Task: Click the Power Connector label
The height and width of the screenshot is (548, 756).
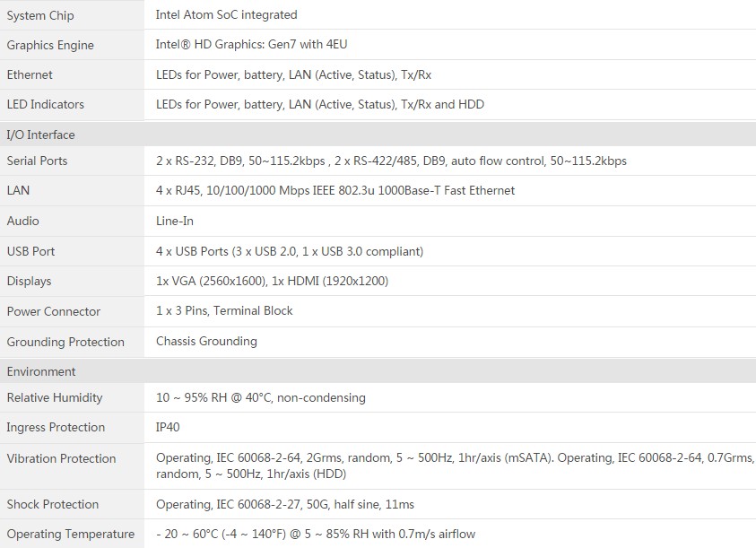Action: point(54,311)
